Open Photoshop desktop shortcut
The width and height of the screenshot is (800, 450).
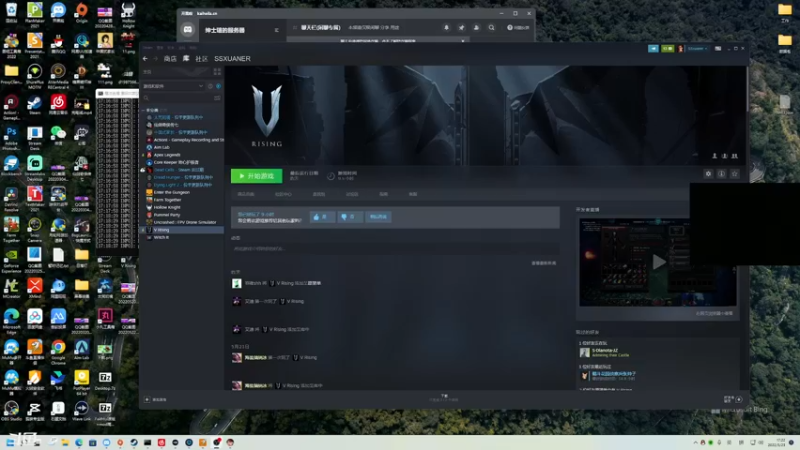pyautogui.click(x=11, y=138)
